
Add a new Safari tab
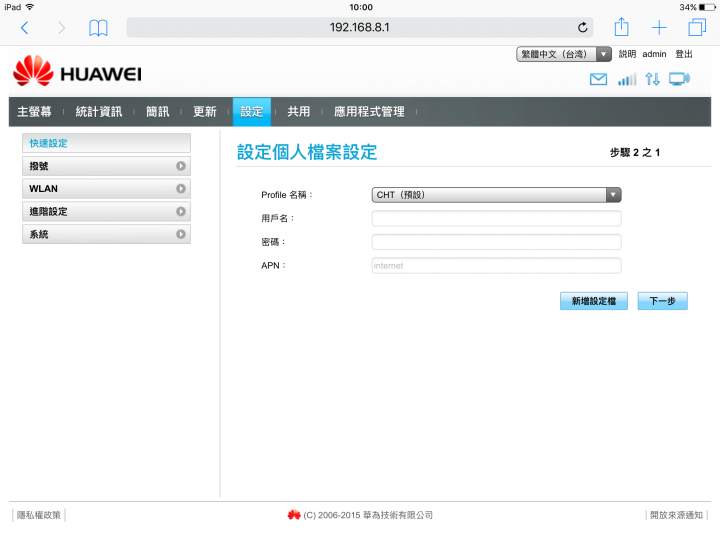click(659, 28)
